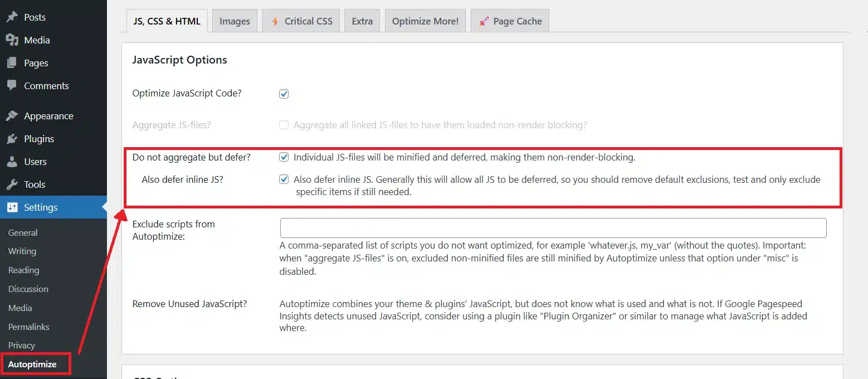Viewport: 868px width, 379px height.
Task: Tick the Aggregate JS-files checkbox
Action: click(x=284, y=125)
